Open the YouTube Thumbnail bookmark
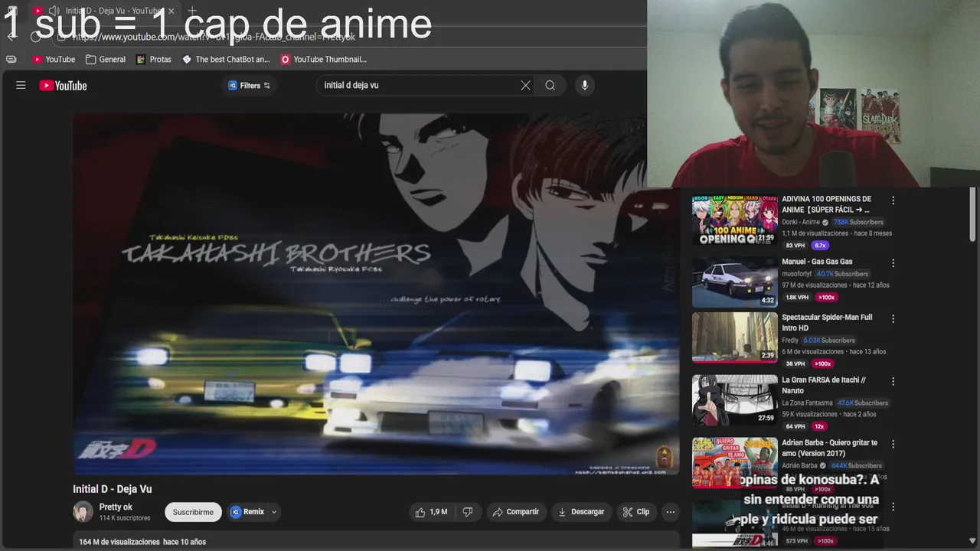The height and width of the screenshot is (551, 980). pyautogui.click(x=324, y=59)
